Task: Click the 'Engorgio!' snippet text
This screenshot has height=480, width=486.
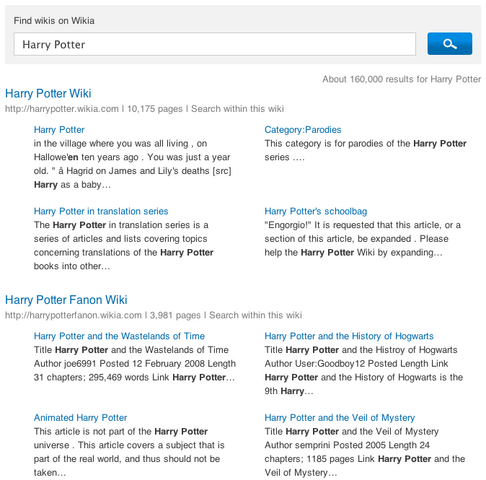Action: point(287,225)
